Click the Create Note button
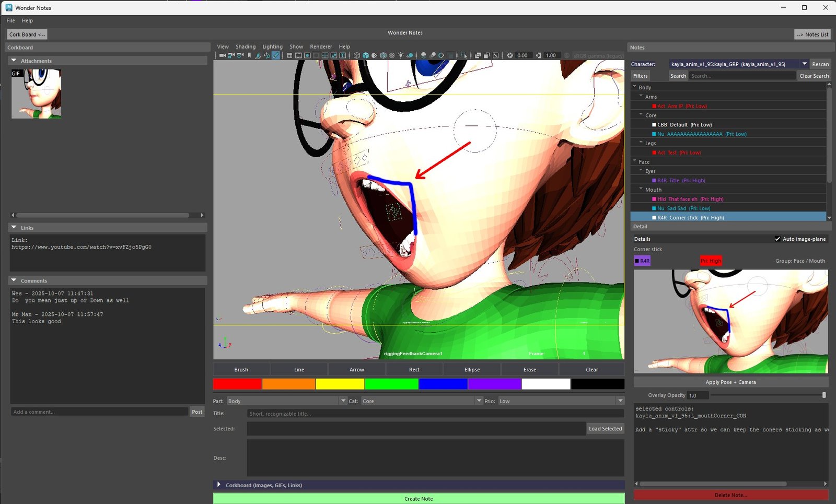 pos(418,498)
